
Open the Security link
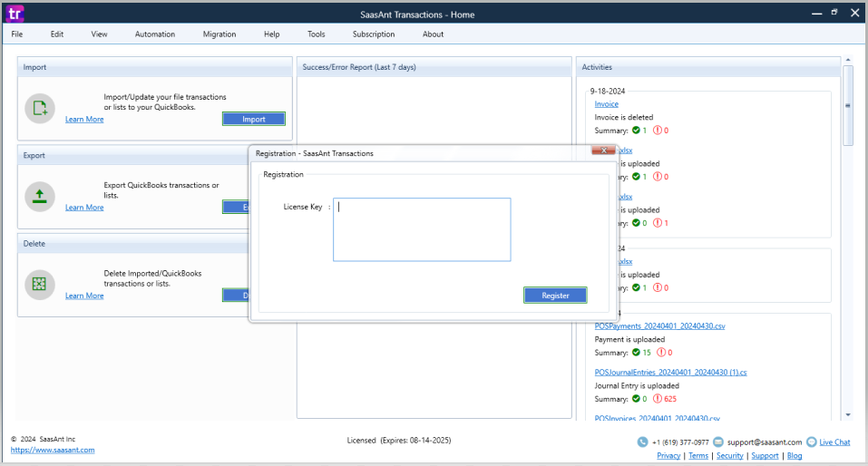tap(729, 455)
